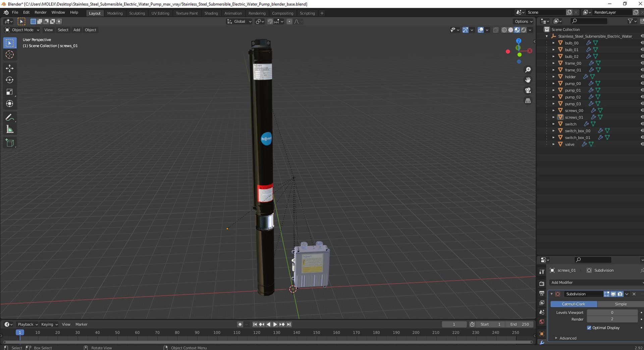Viewport: 644px width, 350px height.
Task: Open the View Layer properties tab
Action: tap(542, 303)
